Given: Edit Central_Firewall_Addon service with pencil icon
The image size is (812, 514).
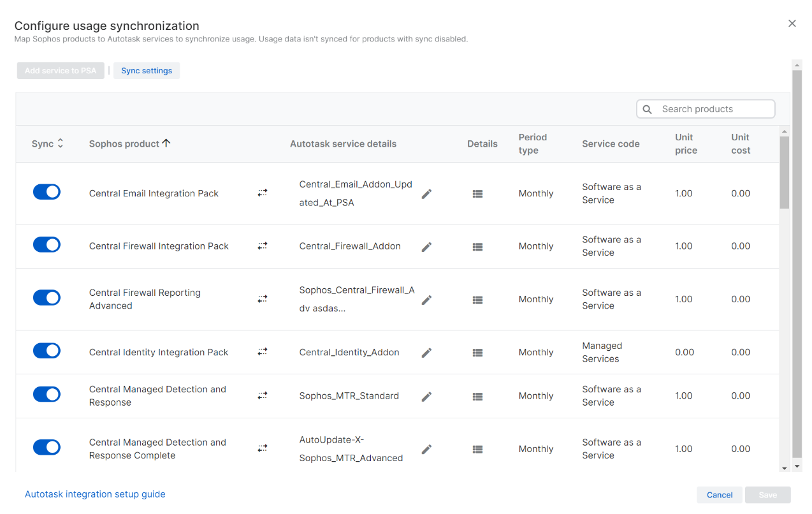Looking at the screenshot, I should tap(426, 247).
